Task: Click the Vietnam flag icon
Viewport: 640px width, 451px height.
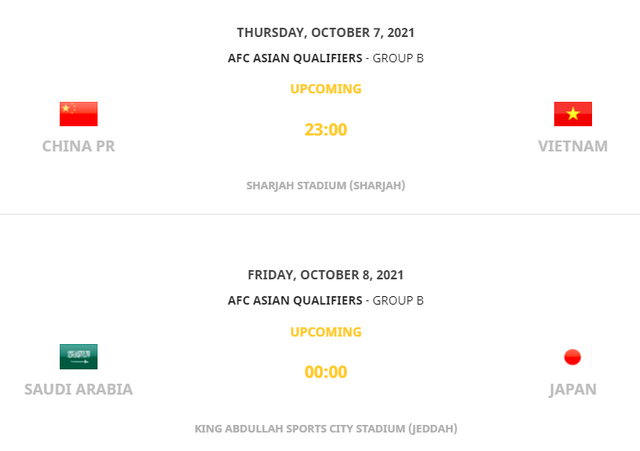Action: (573, 114)
